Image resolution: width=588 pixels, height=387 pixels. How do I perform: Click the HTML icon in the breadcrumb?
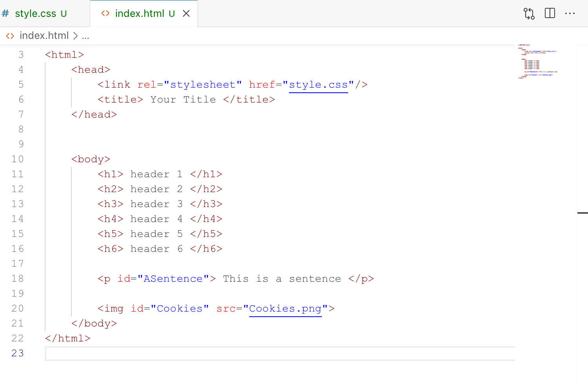click(x=10, y=36)
